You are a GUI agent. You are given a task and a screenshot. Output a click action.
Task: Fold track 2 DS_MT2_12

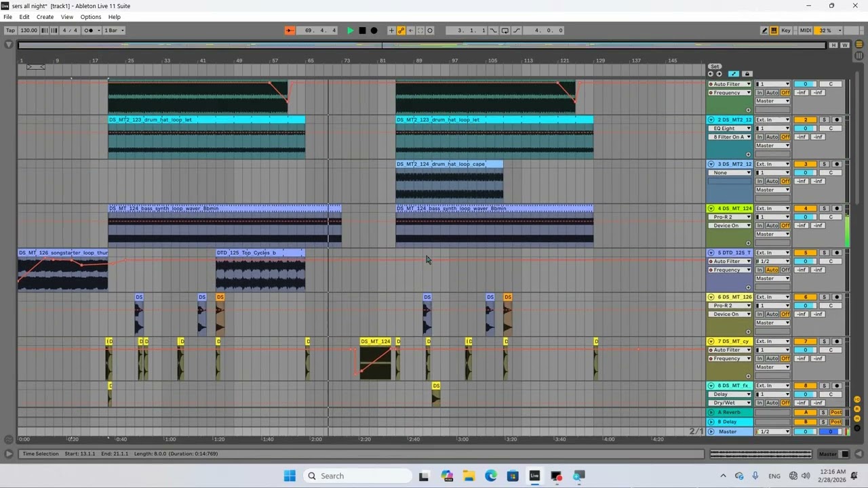(711, 120)
